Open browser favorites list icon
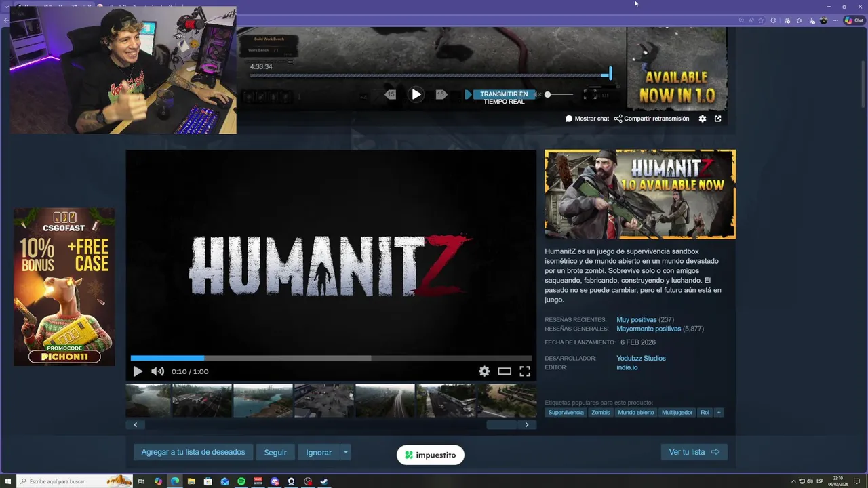The image size is (868, 488). click(x=800, y=20)
